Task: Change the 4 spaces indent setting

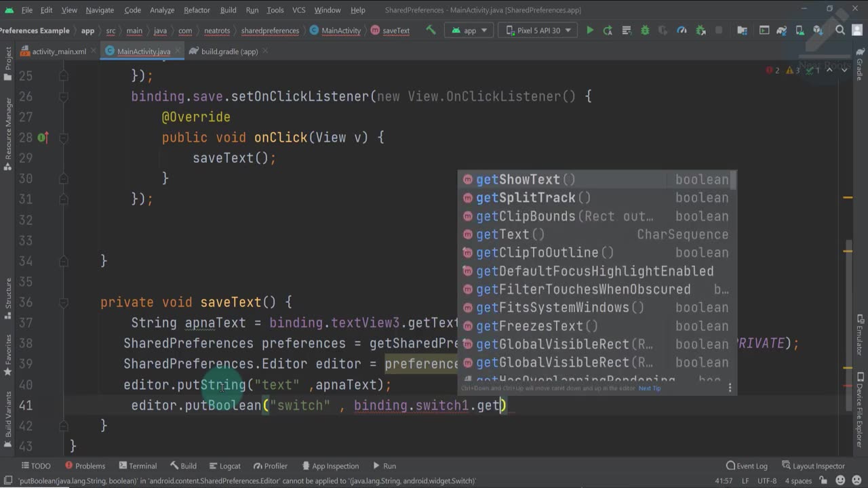Action: pos(798,481)
